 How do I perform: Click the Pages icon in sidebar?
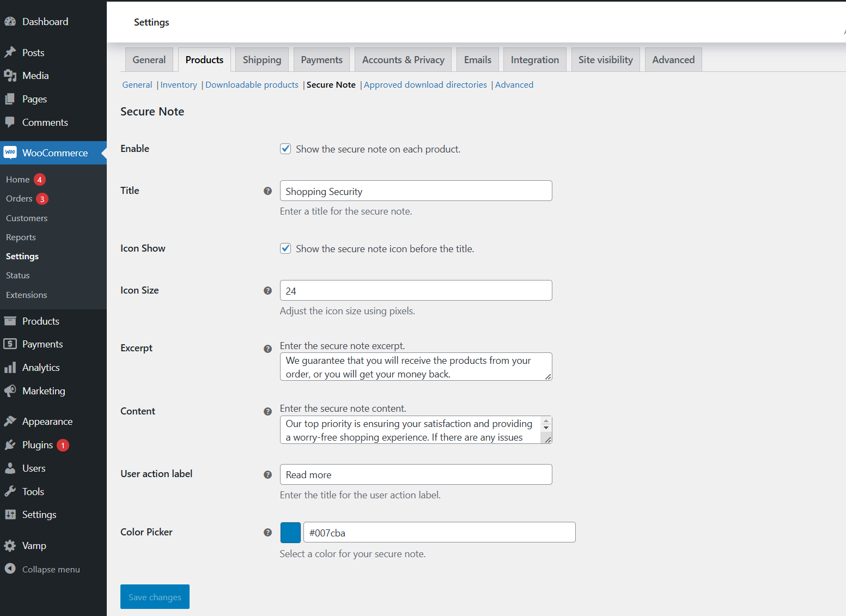[x=10, y=99]
